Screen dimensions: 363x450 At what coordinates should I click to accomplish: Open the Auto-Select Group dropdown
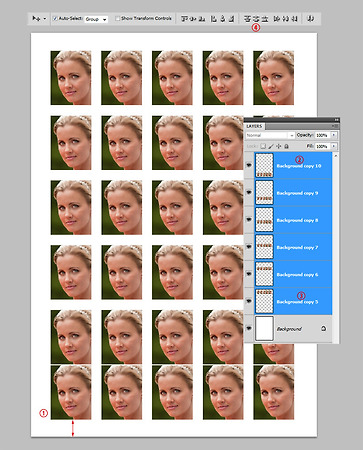click(96, 19)
